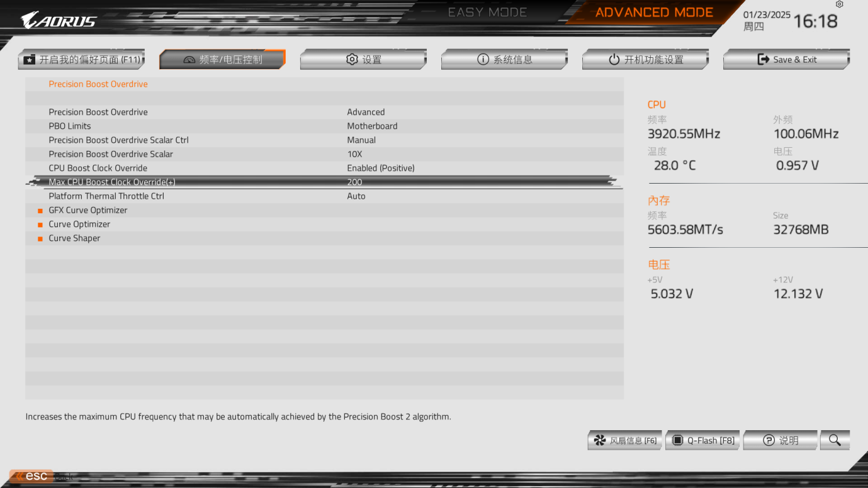The width and height of the screenshot is (868, 488).
Task: Switch to the 设置 tab
Action: (x=363, y=60)
